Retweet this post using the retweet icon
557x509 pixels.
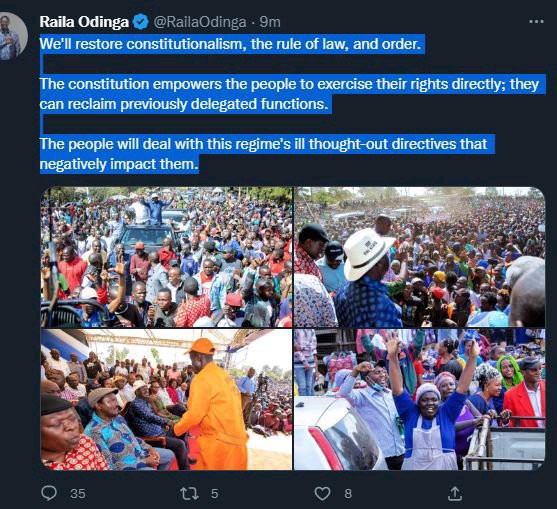[x=189, y=493]
